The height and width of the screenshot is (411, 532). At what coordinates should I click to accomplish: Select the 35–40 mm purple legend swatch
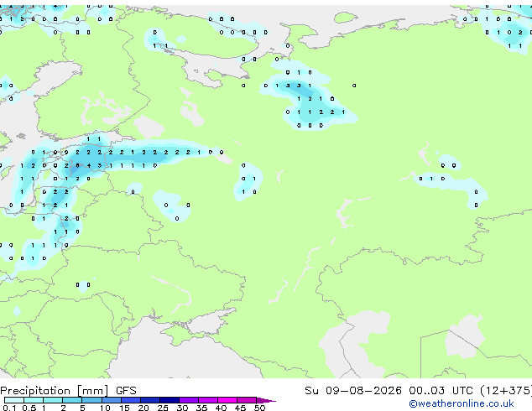click(208, 400)
